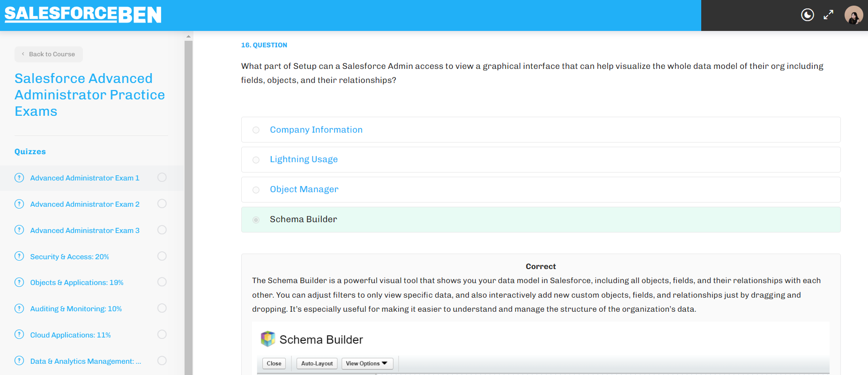Click the Correct result heading
868x375 pixels.
[x=541, y=266]
